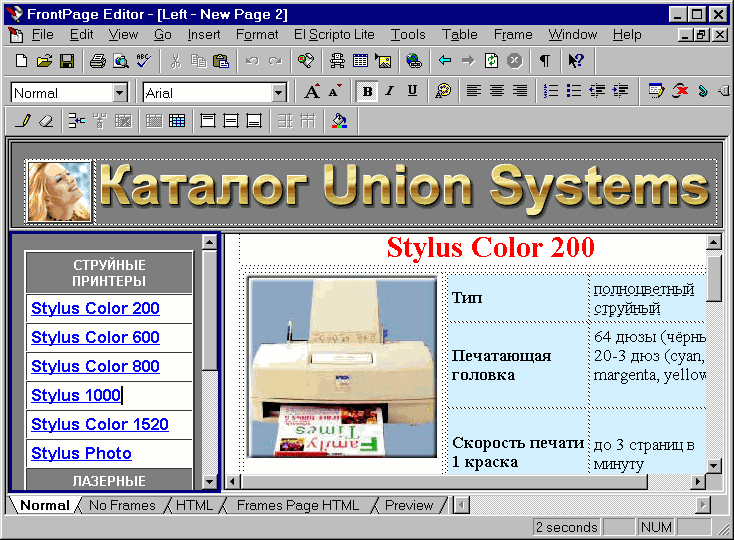Open the Table menu
This screenshot has height=540, width=734.
[459, 35]
